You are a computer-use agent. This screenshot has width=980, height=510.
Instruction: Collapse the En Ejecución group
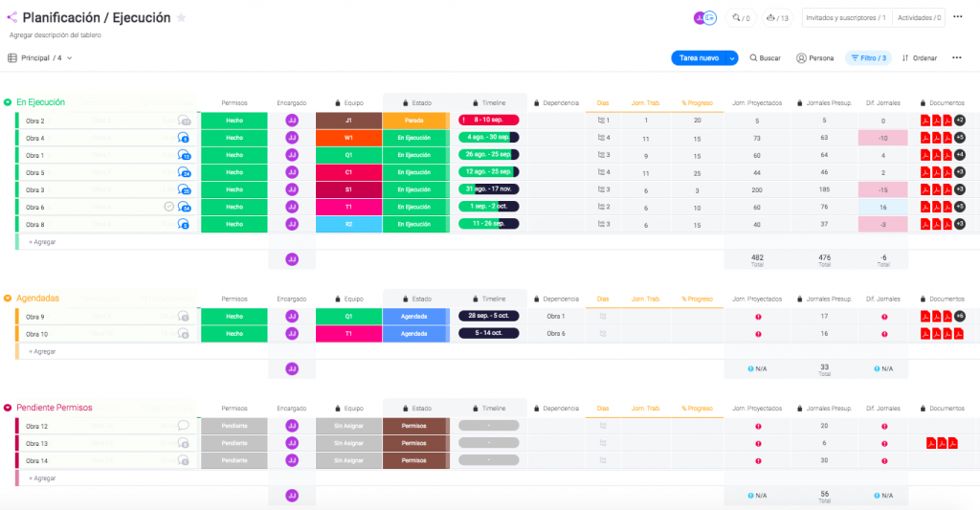[8, 102]
